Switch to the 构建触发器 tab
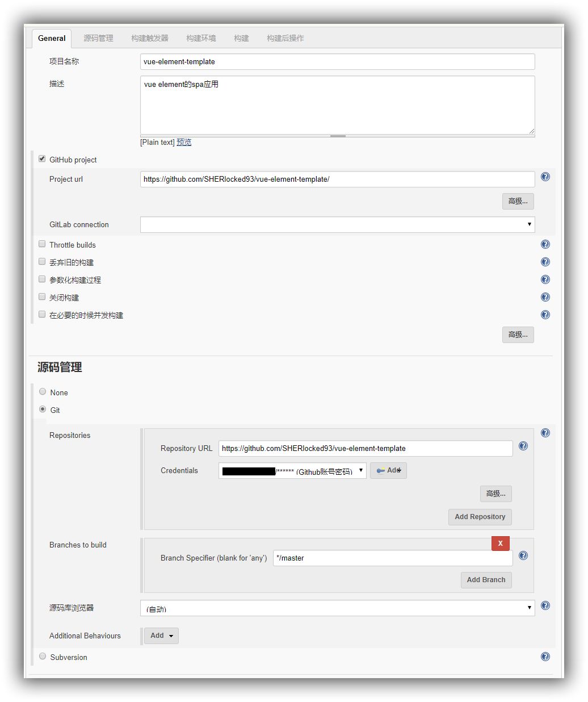Screen dimensions: 588x702 click(x=150, y=38)
